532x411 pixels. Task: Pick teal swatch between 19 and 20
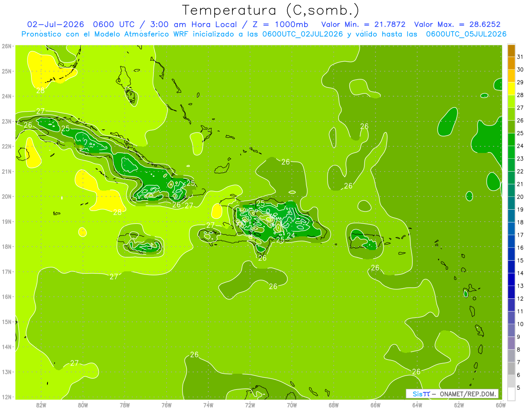(512, 203)
